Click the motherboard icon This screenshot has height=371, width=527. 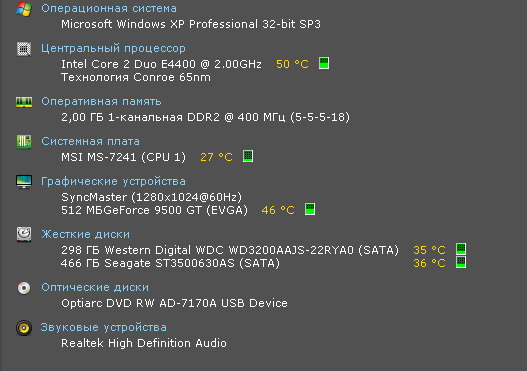point(24,142)
